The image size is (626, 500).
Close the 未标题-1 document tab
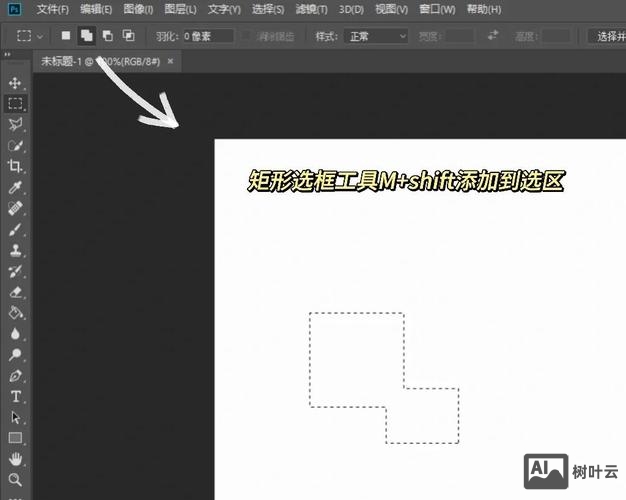(x=170, y=61)
